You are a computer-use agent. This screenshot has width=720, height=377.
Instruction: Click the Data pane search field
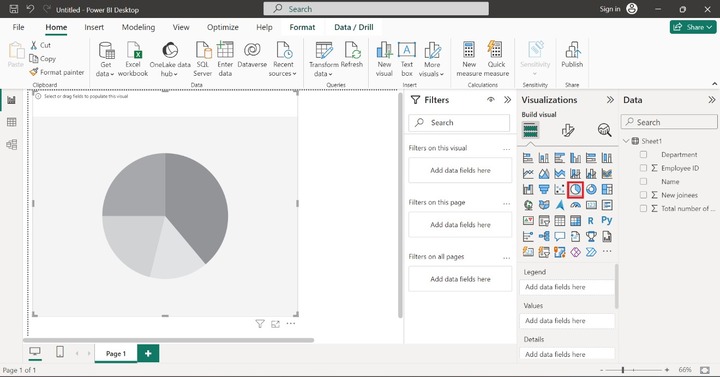point(669,122)
